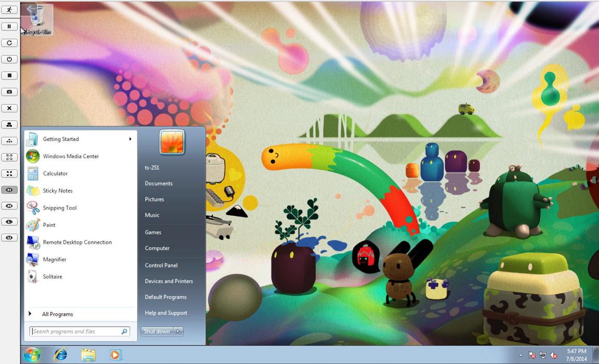Screen dimensions: 599x364
Task: Take a snapshot with the camera icon
Action: click(9, 92)
